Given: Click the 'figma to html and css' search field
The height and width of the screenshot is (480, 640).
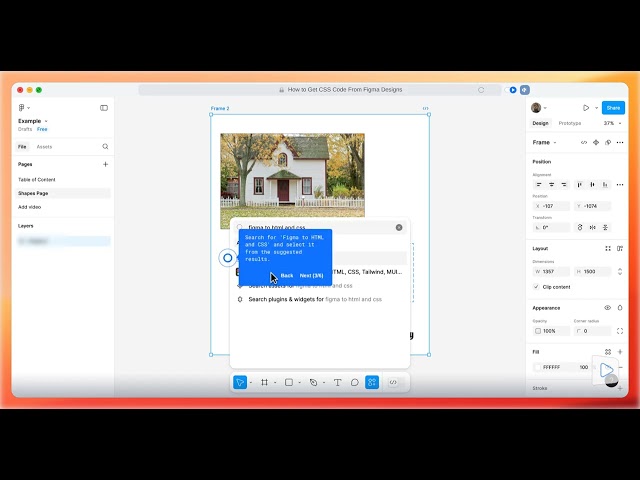Looking at the screenshot, I should coord(320,227).
